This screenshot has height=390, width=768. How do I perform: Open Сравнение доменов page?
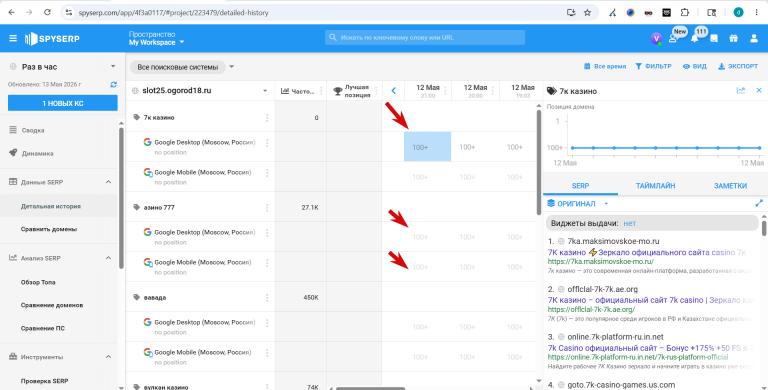(x=51, y=305)
